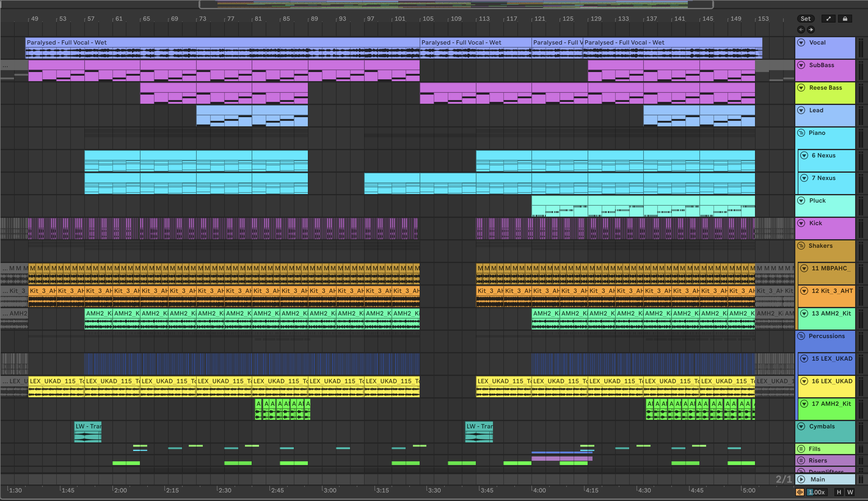The image size is (868, 501).
Task: Unfold the 16 LEX_UKAD track arrow
Action: coord(804,381)
